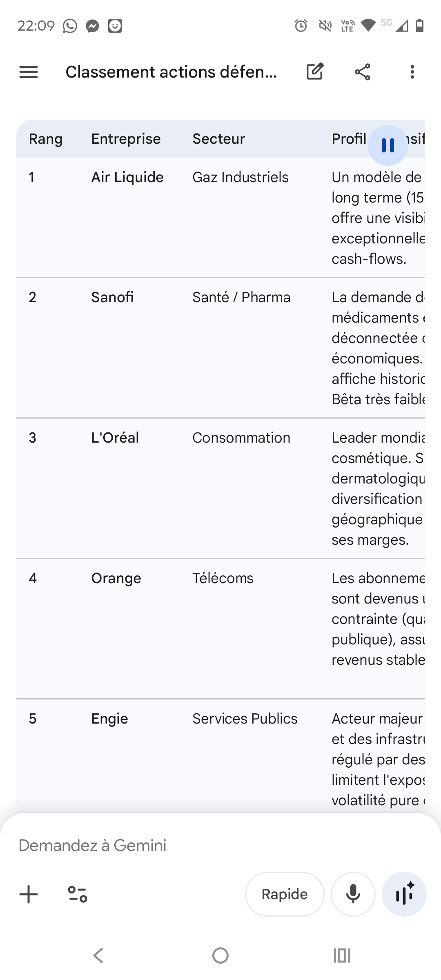Tap the Air Liquide table cell

(x=127, y=177)
